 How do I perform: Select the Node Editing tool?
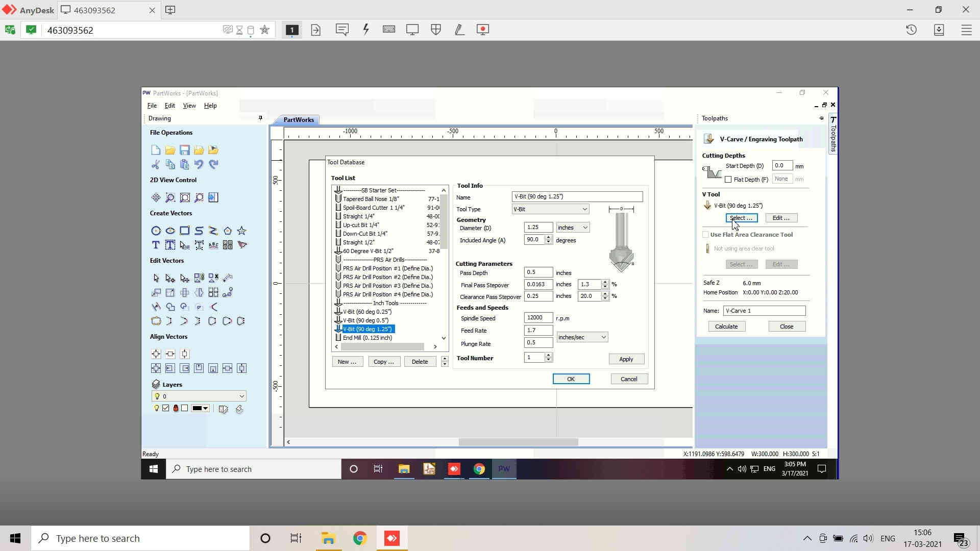pyautogui.click(x=170, y=278)
